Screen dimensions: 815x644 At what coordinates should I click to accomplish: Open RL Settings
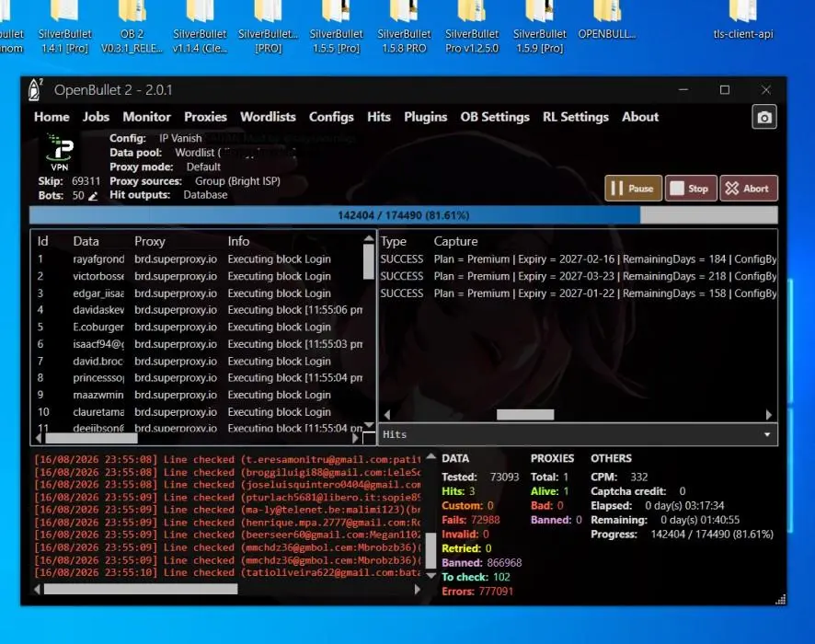tap(576, 117)
